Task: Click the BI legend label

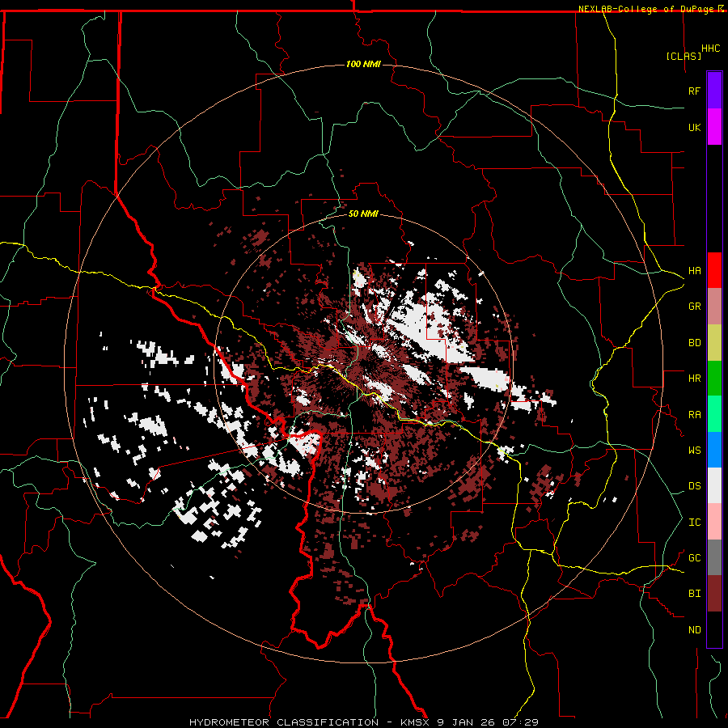Action: pyautogui.click(x=694, y=594)
